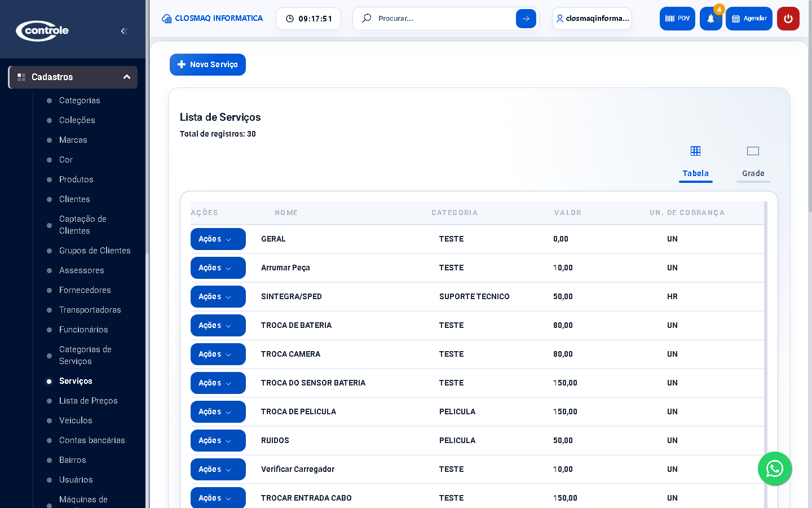This screenshot has height=508, width=812.
Task: Open the WhatsApp chat bubble
Action: pyautogui.click(x=775, y=468)
